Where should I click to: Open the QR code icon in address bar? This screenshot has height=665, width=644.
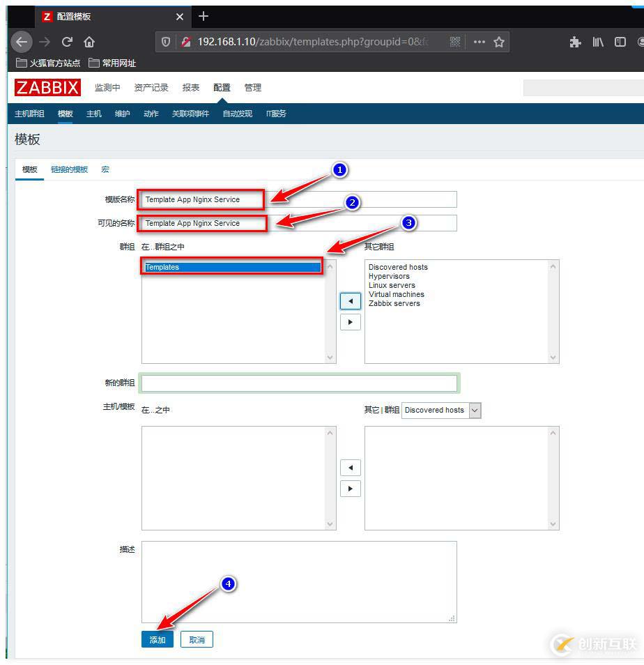pyautogui.click(x=455, y=42)
